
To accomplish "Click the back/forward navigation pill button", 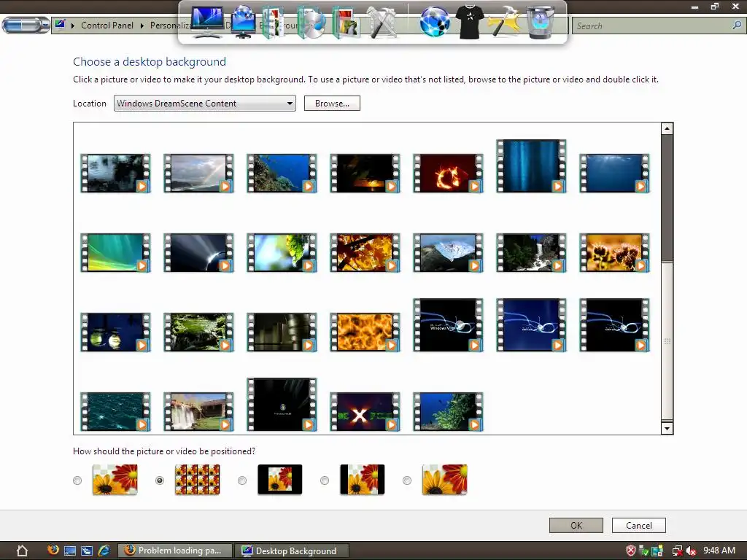I will [26, 25].
